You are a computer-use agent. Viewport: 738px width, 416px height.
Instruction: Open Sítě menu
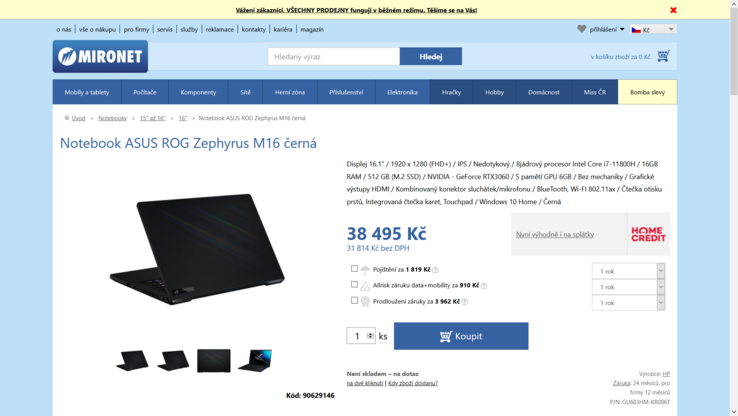(x=246, y=92)
